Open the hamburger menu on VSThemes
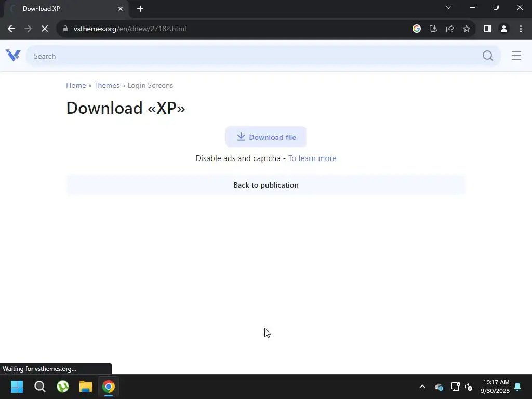The height and width of the screenshot is (399, 532). click(x=516, y=56)
